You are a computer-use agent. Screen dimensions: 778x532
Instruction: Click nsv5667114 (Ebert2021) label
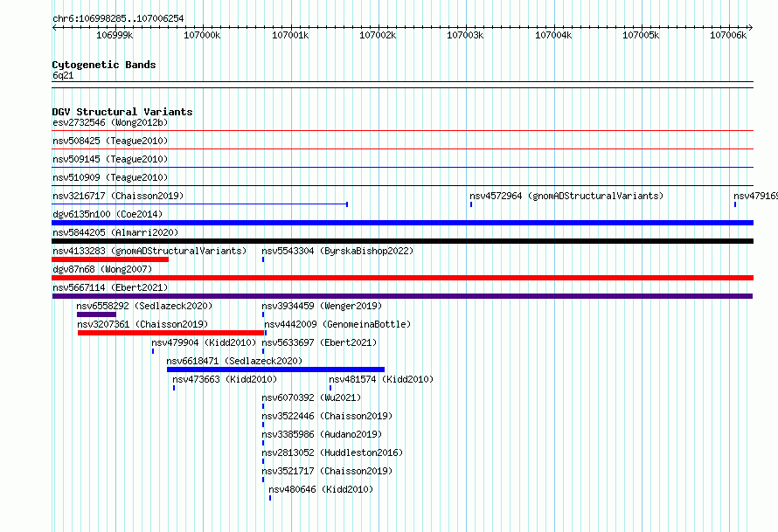(x=110, y=287)
